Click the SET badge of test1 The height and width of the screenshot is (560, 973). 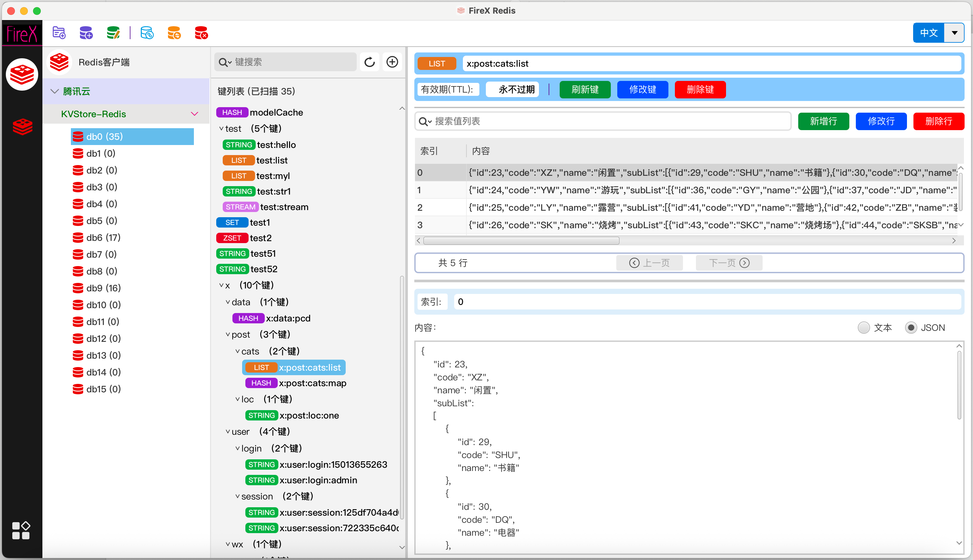(232, 222)
